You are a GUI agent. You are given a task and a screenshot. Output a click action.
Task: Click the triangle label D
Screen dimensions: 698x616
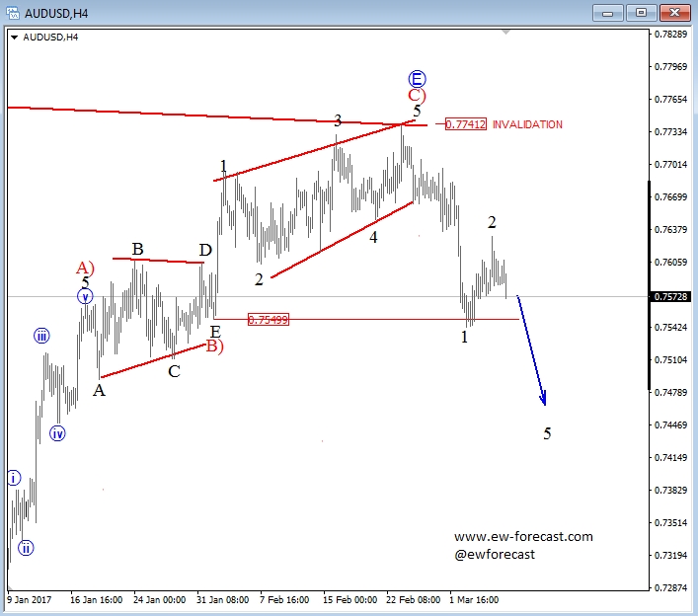coord(205,250)
